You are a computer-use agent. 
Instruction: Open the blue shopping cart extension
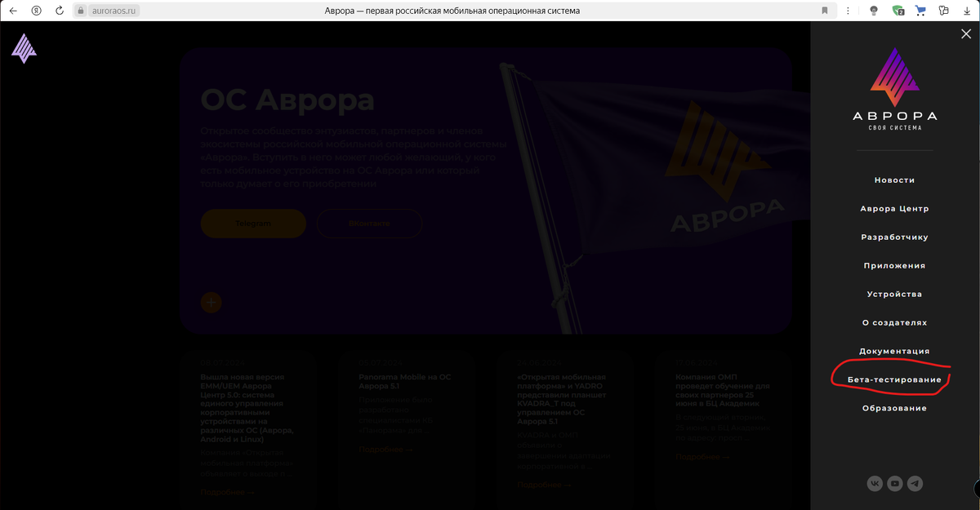(x=921, y=11)
